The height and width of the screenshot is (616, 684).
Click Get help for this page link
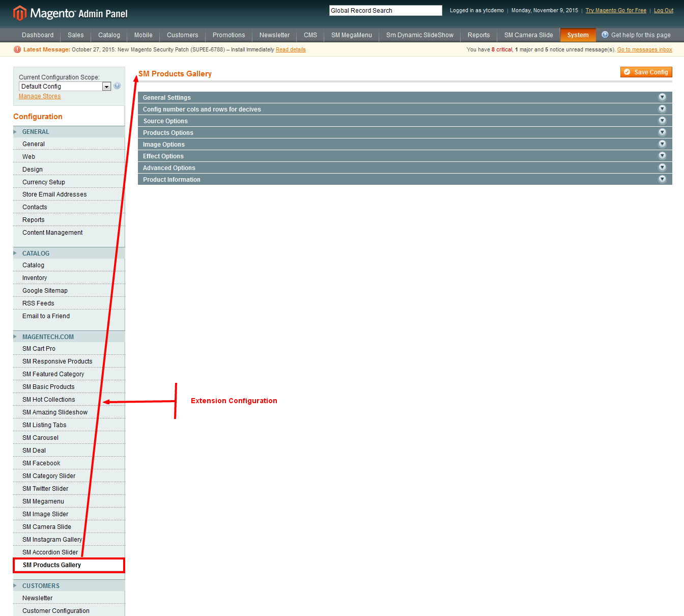[641, 35]
